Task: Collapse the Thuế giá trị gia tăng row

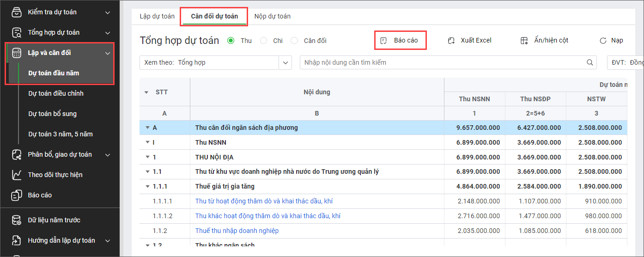Action: (148, 187)
